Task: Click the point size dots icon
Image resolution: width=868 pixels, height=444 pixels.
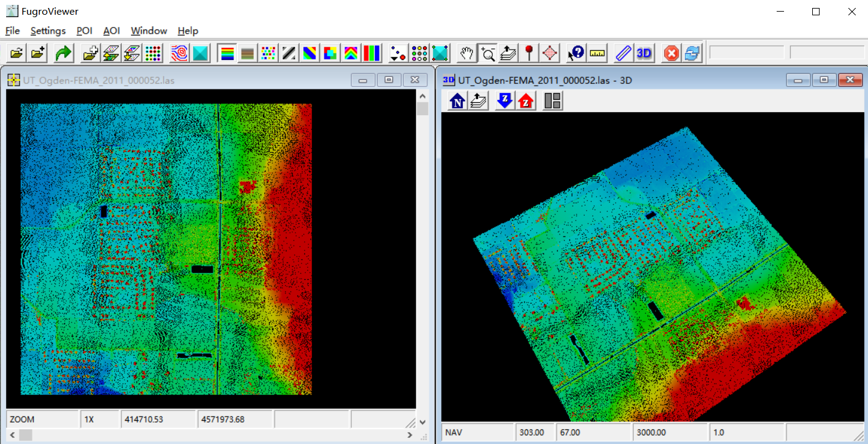Action: point(398,53)
